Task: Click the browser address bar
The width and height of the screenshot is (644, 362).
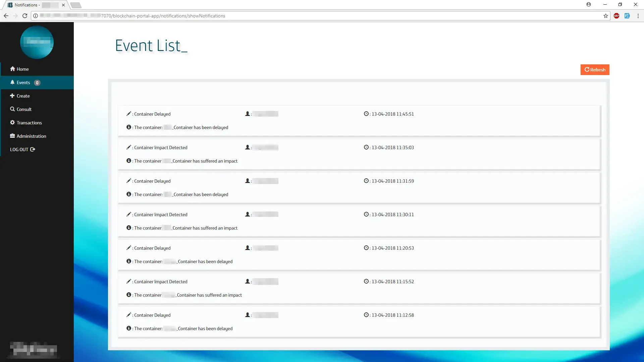Action: pos(302,16)
